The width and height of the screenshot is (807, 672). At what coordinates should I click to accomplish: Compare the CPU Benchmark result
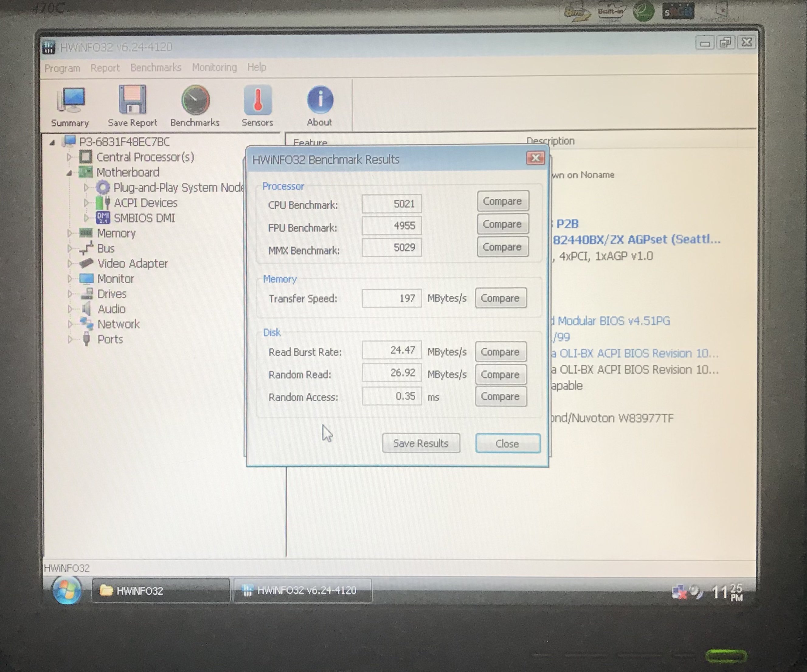coord(502,201)
